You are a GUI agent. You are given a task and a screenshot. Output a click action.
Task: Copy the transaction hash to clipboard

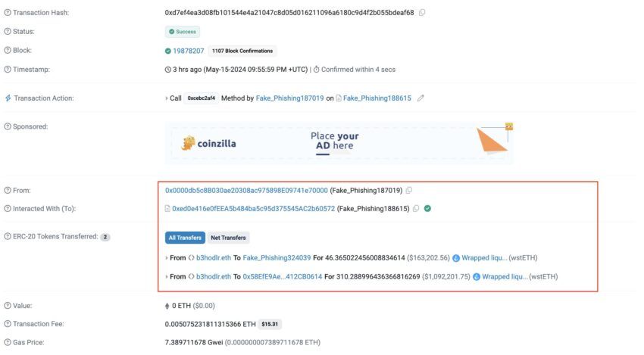(422, 13)
